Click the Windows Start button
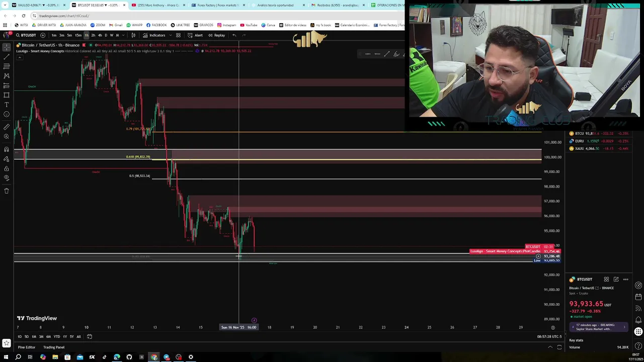Screen dimensions: 644x362 (x=6, y=357)
